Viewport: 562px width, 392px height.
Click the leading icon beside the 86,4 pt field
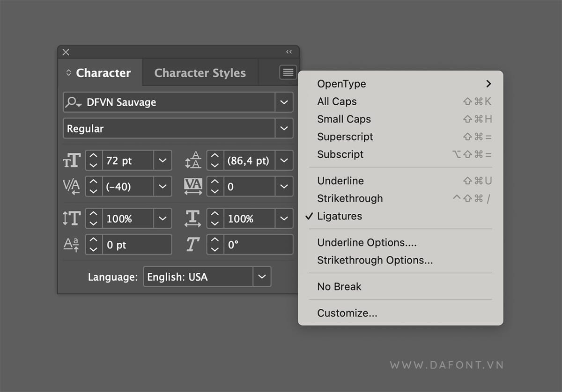click(193, 160)
